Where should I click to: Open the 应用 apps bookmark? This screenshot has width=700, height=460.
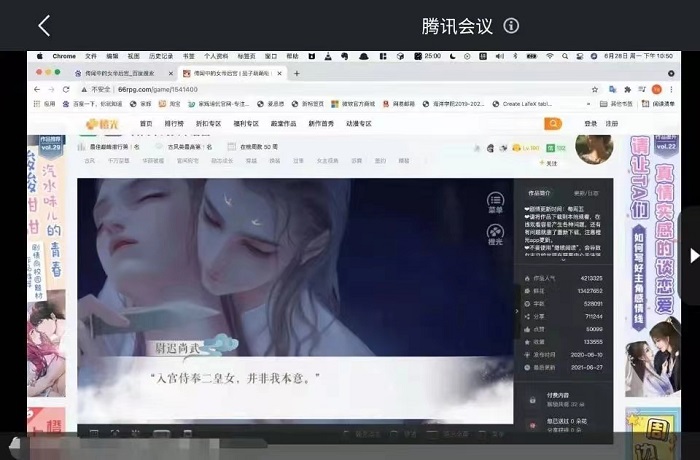tap(45, 104)
